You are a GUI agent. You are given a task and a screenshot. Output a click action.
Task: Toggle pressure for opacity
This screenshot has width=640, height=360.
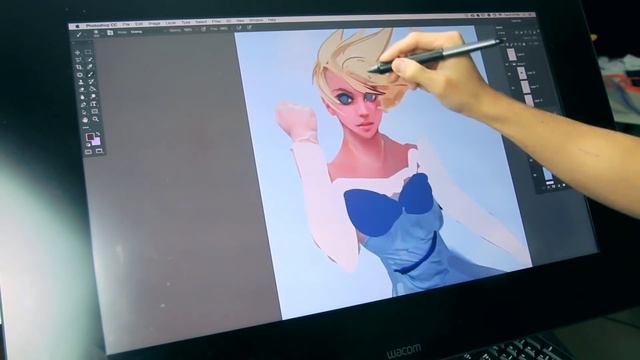[x=203, y=29]
